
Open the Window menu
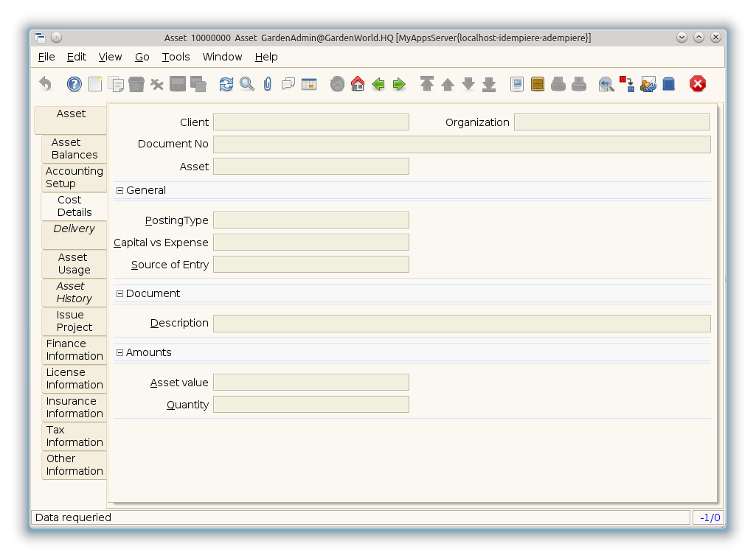[222, 57]
